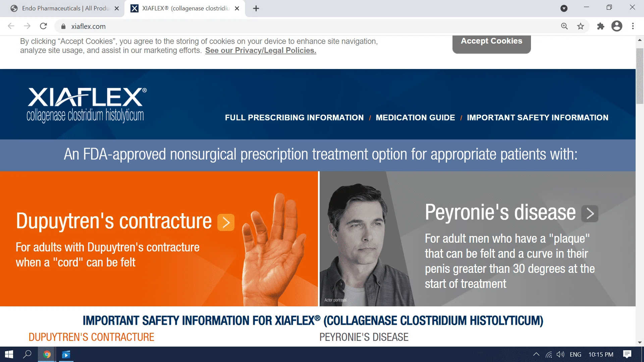
Task: Open Full Prescribing Information link
Action: click(x=294, y=118)
